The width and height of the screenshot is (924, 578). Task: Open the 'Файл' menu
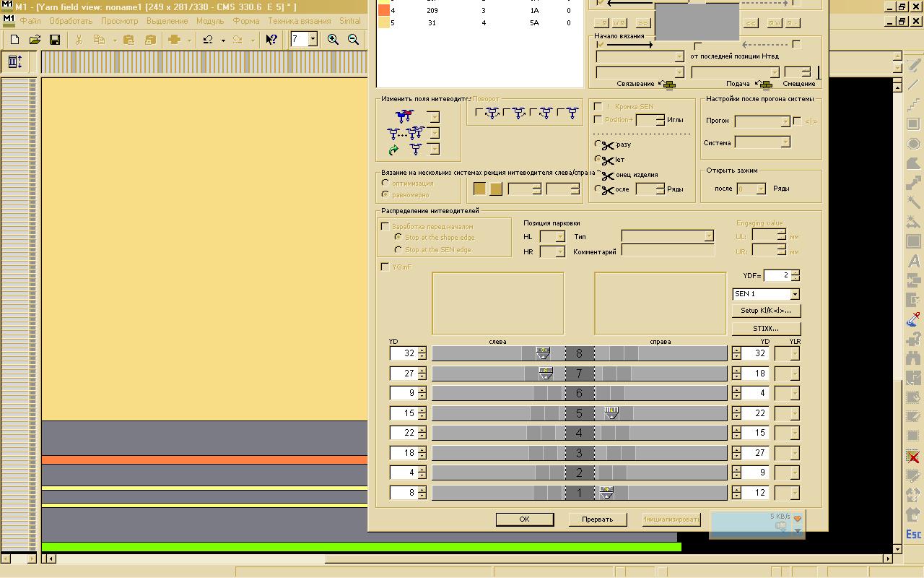tap(30, 21)
